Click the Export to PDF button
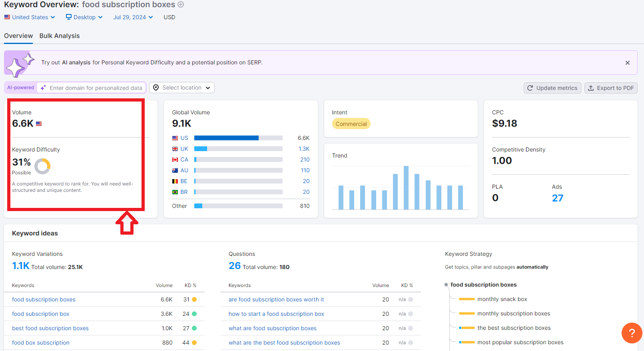644x351 pixels. (611, 88)
